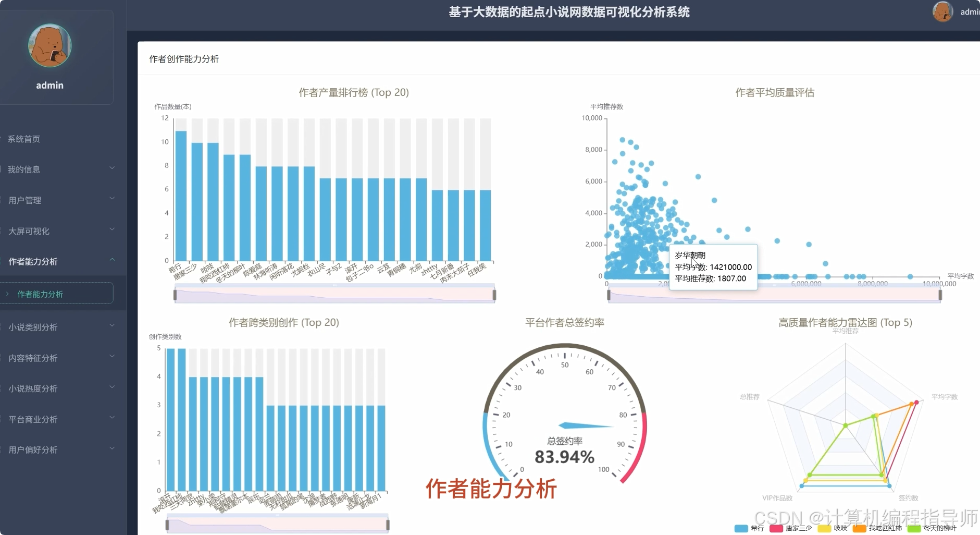The image size is (980, 535).
Task: Click right zoom handle under scatter chart
Action: pos(940,296)
